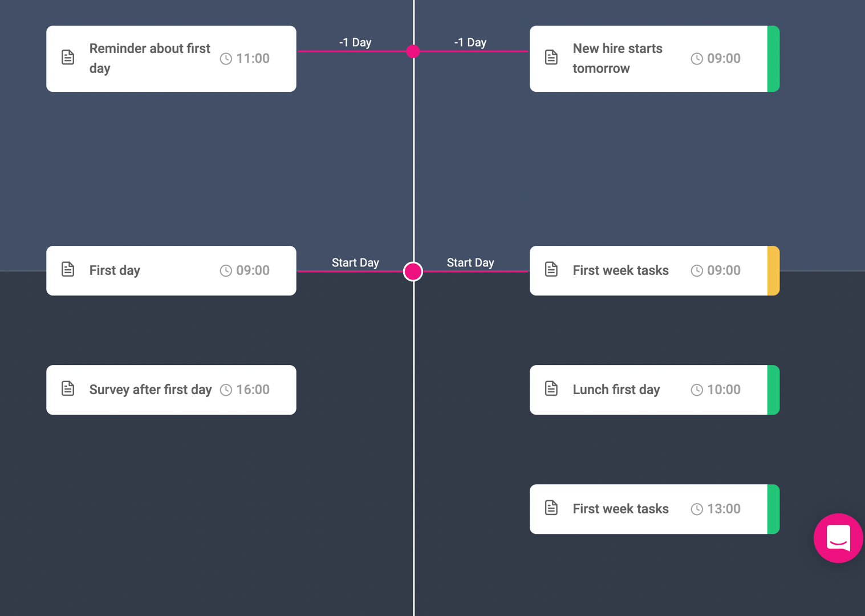865x616 pixels.
Task: Click yellow status bar on First week tasks 09:00
Action: tap(773, 271)
